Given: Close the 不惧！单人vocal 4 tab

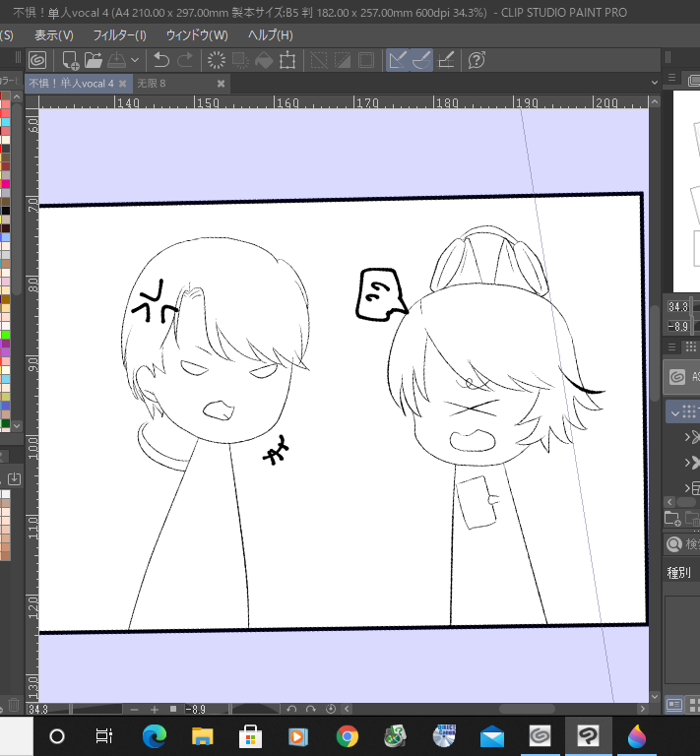Looking at the screenshot, I should [x=123, y=84].
